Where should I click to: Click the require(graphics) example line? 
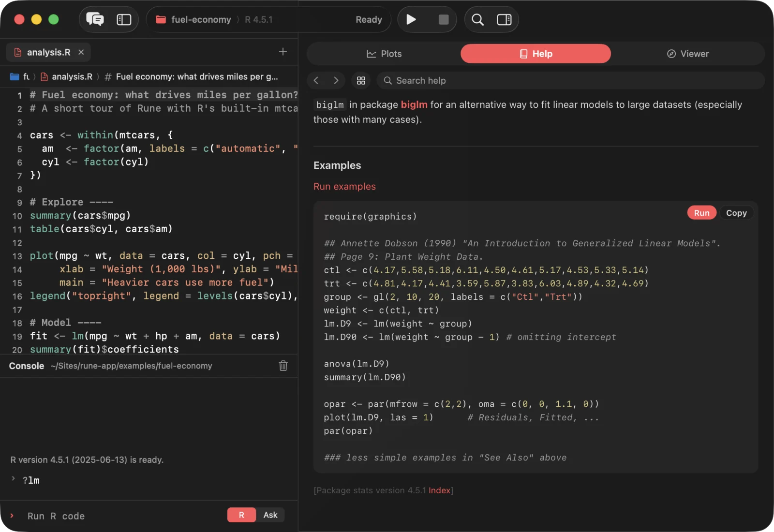(x=370, y=217)
